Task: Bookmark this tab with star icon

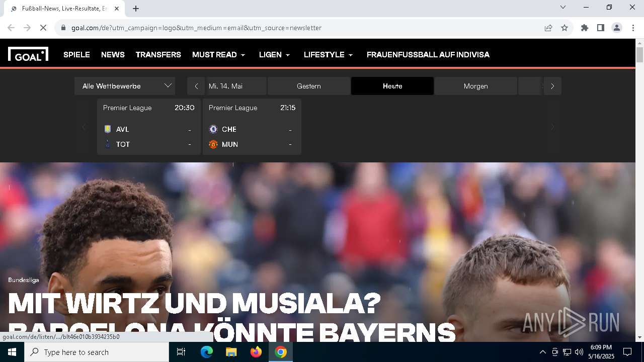Action: [565, 28]
